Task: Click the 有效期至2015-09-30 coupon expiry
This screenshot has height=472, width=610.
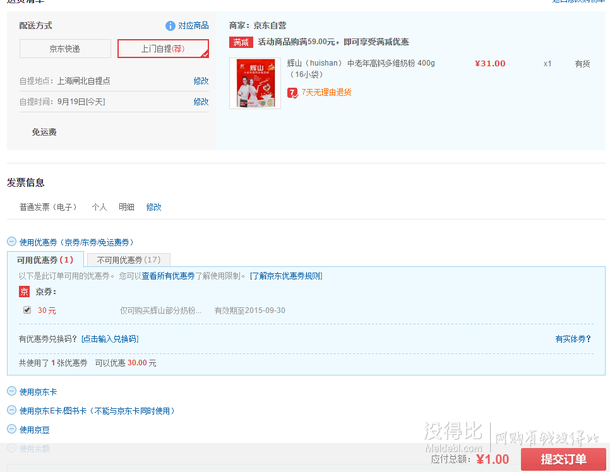Action: point(250,311)
